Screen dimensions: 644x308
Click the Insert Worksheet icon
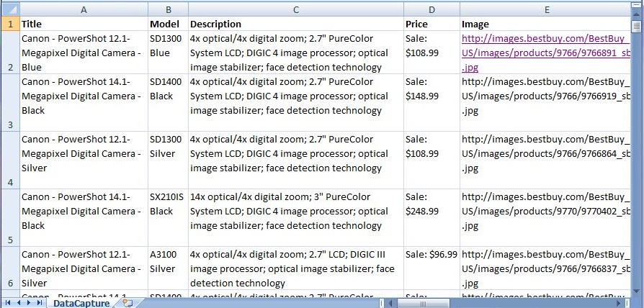pos(128,303)
